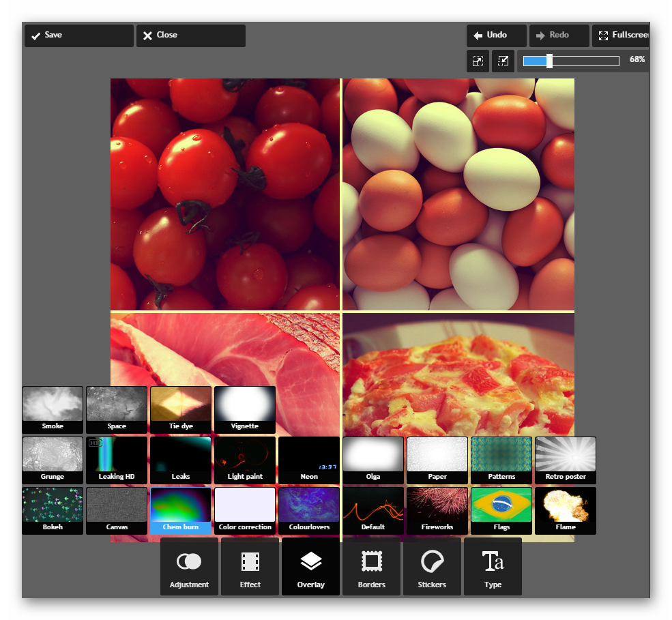Open the Stickers tool

click(432, 567)
